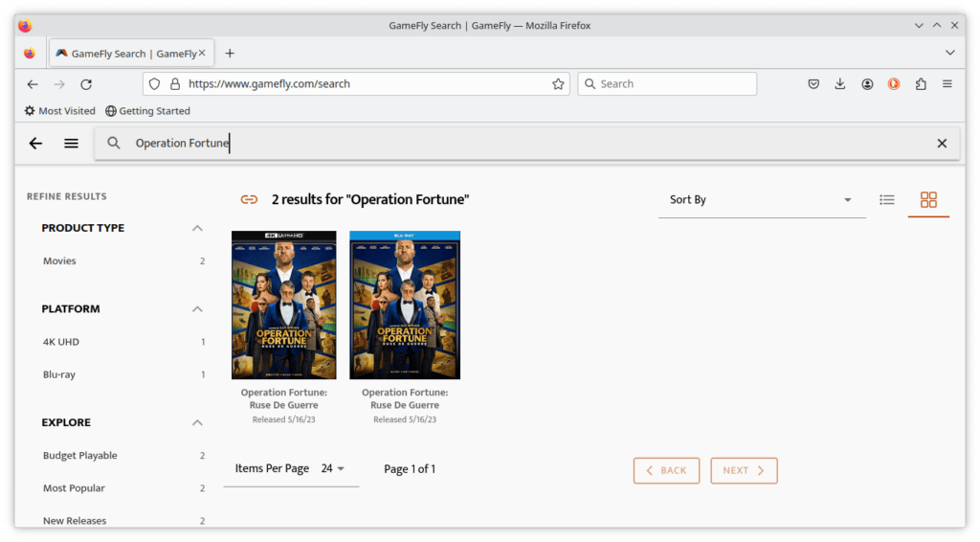This screenshot has height=542, width=980.
Task: Click the magnifier icon in GameFly search bar
Action: 113,143
